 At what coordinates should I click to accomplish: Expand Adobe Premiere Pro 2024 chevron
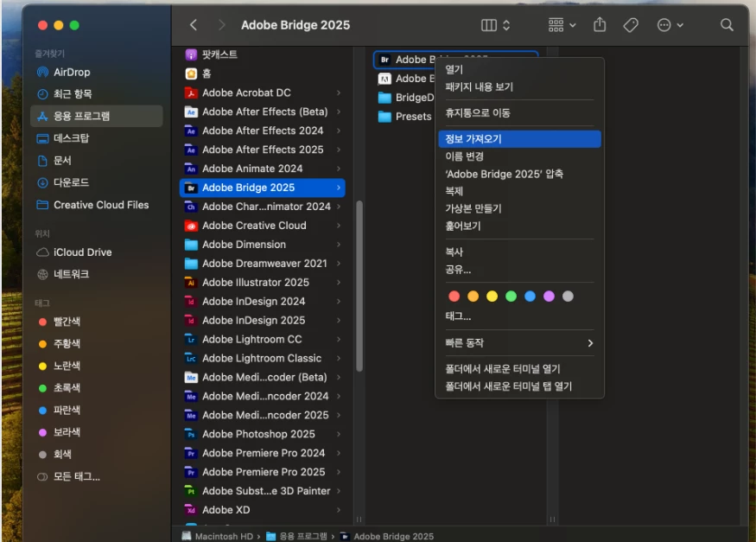coord(339,453)
